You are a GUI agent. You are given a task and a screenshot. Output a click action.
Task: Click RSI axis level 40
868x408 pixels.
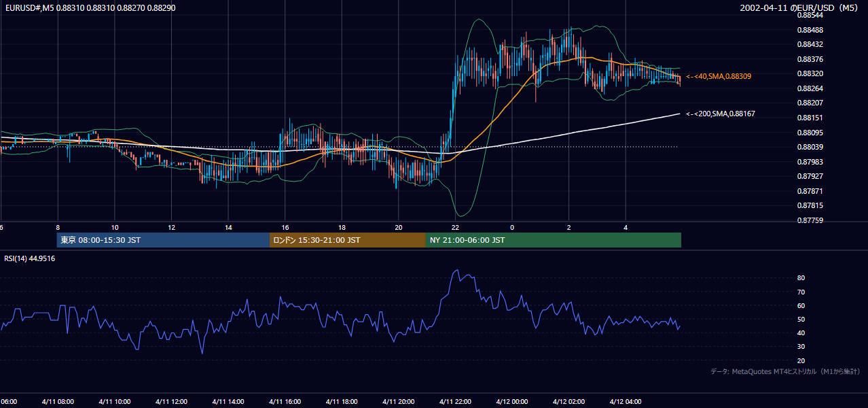coord(801,333)
